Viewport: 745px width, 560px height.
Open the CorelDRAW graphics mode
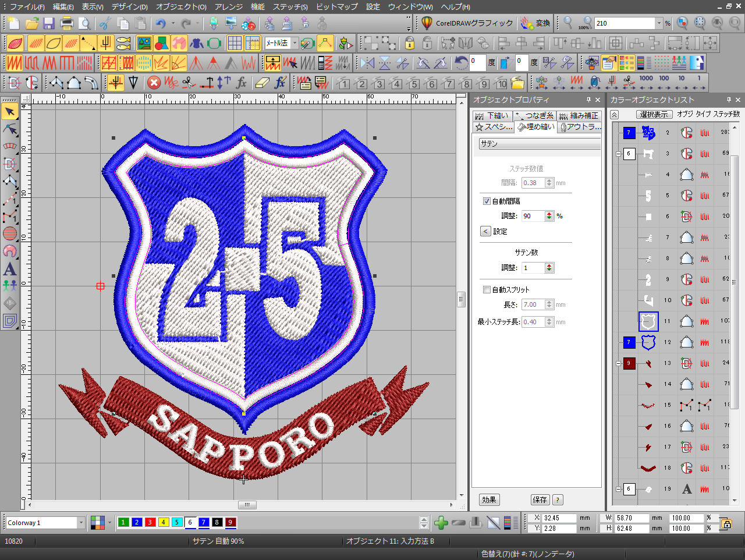(467, 23)
